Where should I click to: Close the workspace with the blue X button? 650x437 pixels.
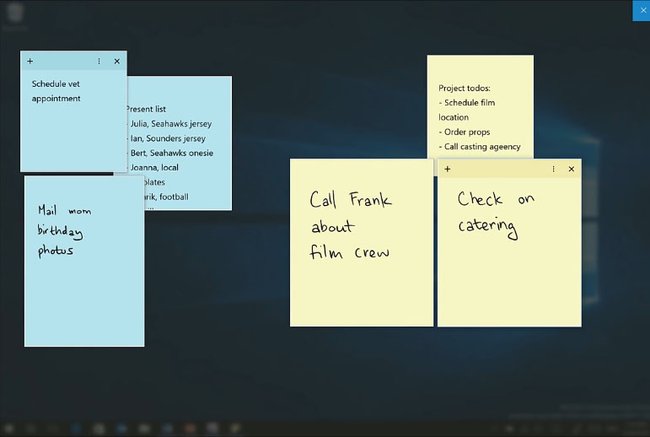642,10
